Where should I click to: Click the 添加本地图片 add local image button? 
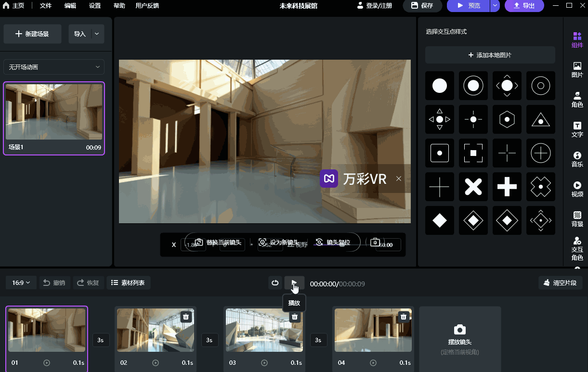490,55
